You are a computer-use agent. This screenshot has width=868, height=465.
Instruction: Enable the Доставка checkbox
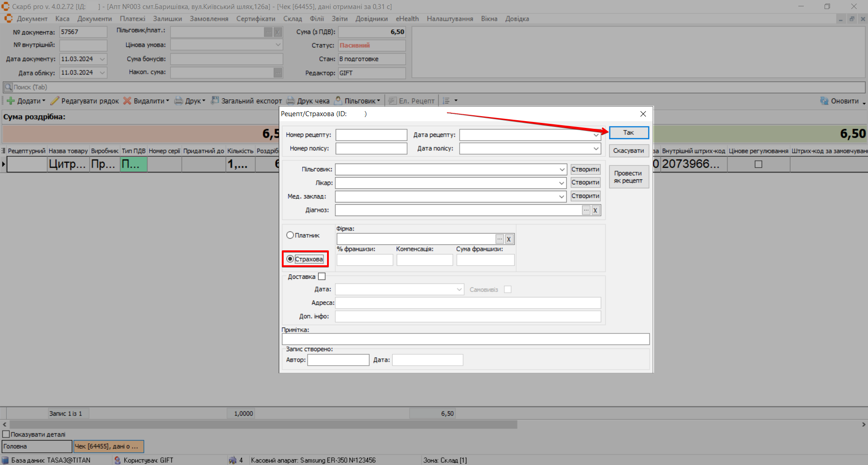(322, 277)
